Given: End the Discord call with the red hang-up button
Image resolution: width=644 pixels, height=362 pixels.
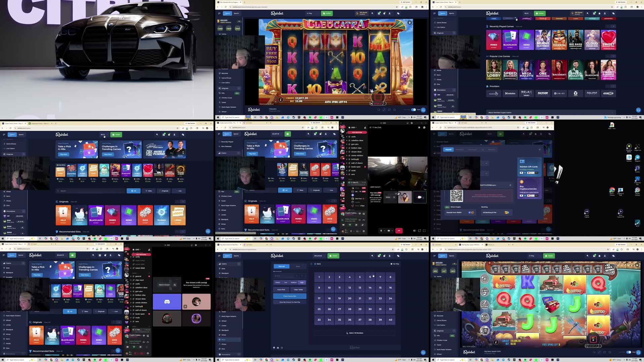Looking at the screenshot, I should click(399, 231).
